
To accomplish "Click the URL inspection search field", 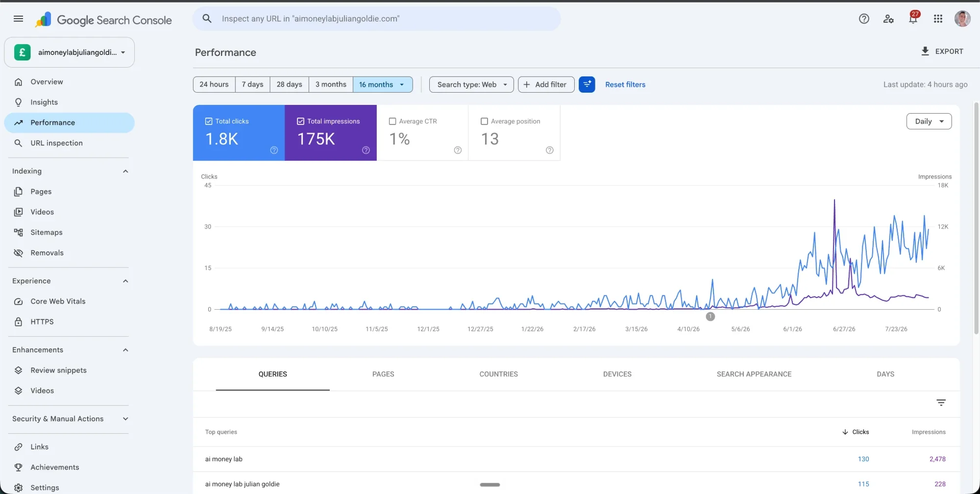I will (x=376, y=19).
